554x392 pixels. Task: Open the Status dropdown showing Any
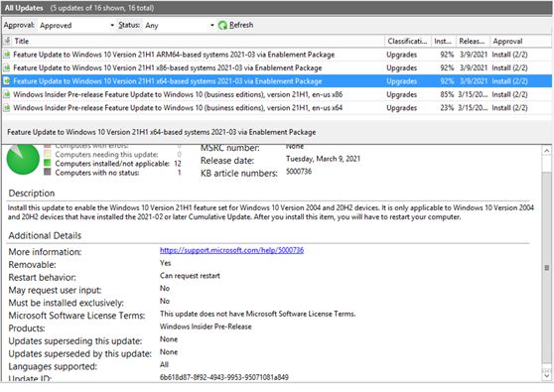pos(179,26)
